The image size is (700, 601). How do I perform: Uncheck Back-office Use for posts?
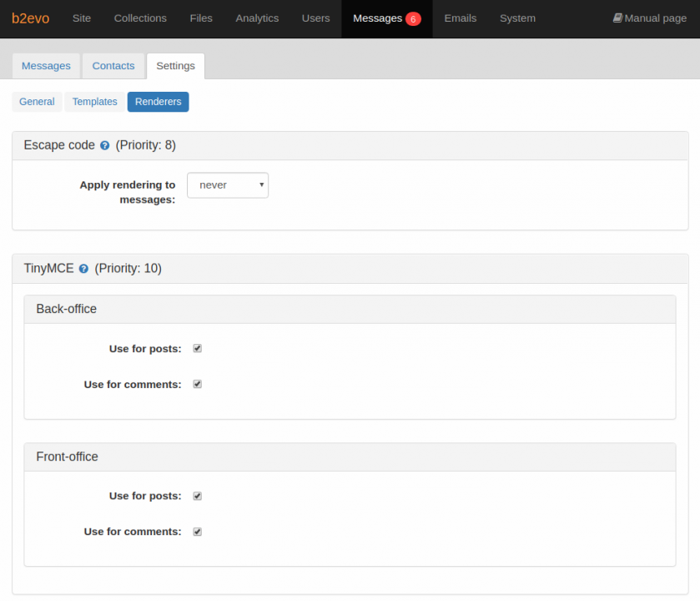coord(198,348)
